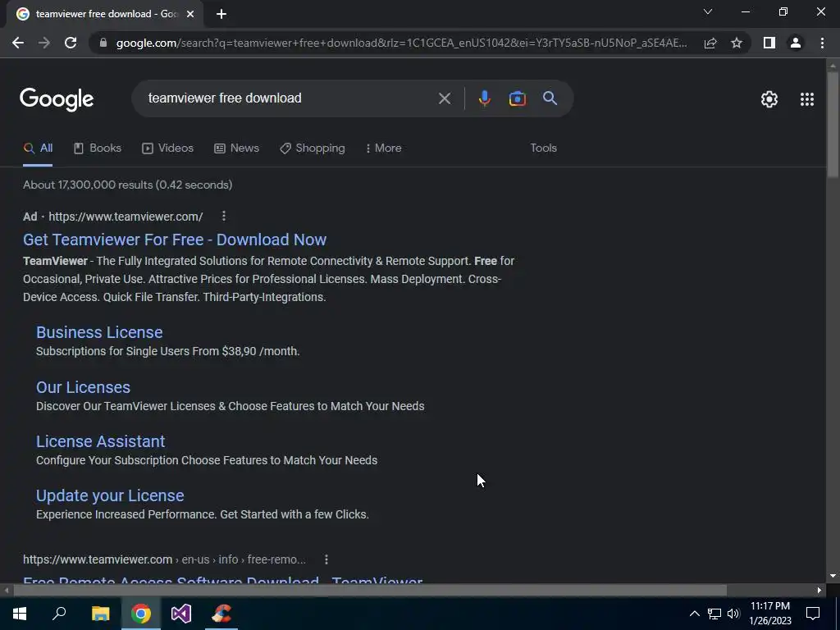This screenshot has height=630, width=840.
Task: Go to Google home via logo
Action: [57, 99]
